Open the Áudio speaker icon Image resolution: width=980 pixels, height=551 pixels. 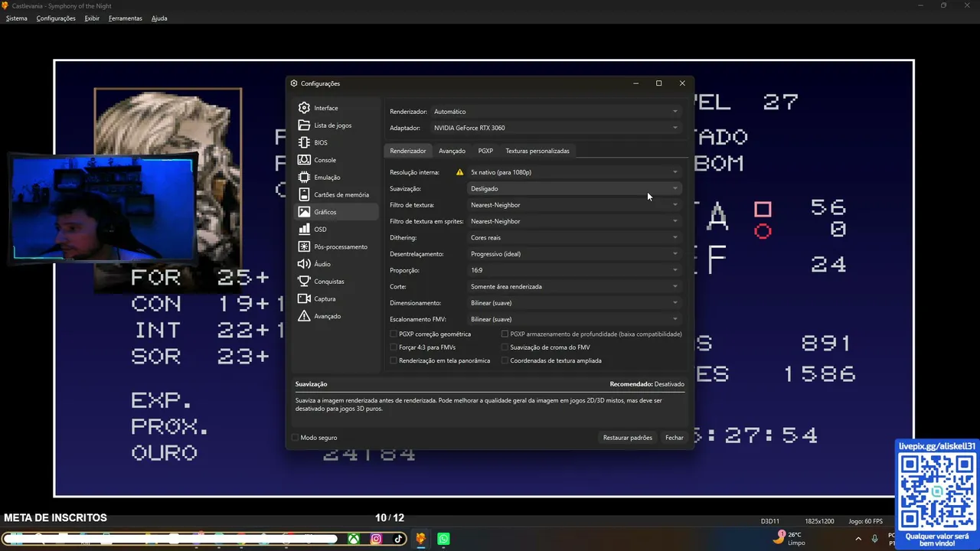[x=304, y=264]
